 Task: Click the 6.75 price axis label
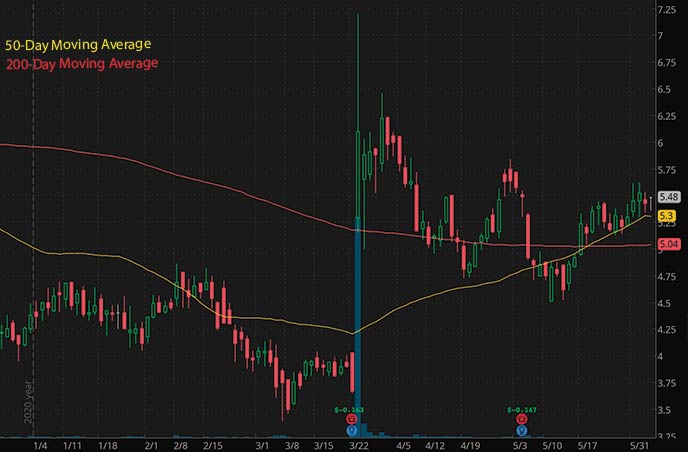(666, 63)
